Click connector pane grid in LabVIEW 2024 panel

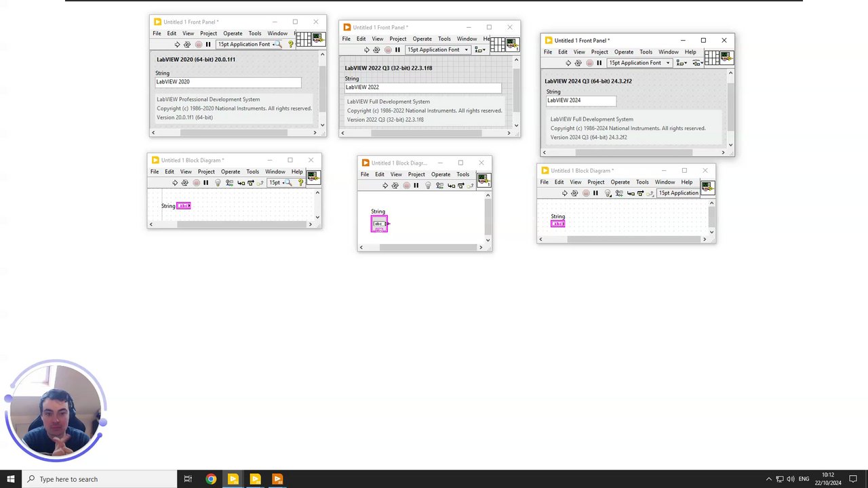[x=711, y=57]
